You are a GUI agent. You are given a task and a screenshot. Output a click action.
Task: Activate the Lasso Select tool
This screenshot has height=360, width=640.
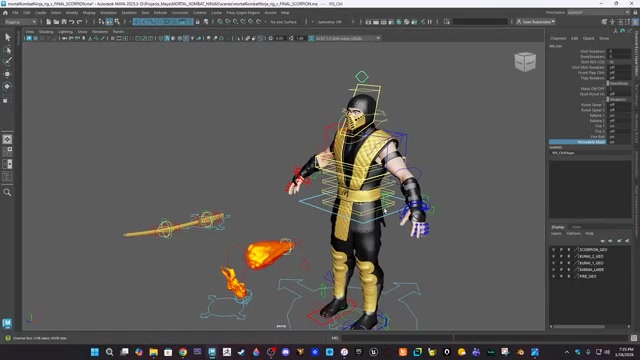tap(7, 49)
